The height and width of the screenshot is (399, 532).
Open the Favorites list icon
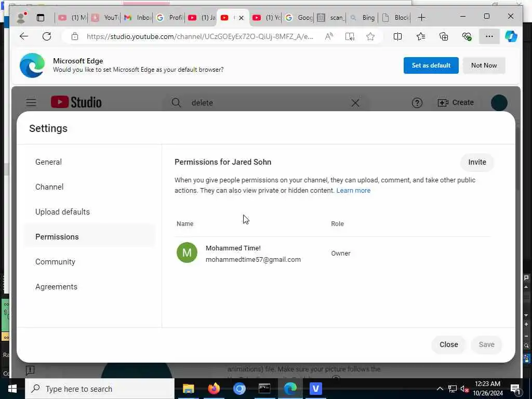pos(421,37)
